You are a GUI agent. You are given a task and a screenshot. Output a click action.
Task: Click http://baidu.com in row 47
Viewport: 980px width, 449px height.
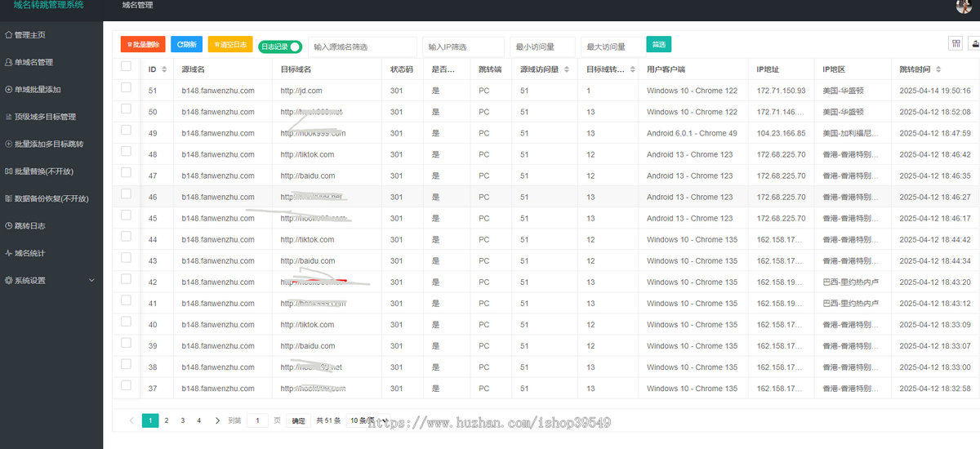point(308,176)
